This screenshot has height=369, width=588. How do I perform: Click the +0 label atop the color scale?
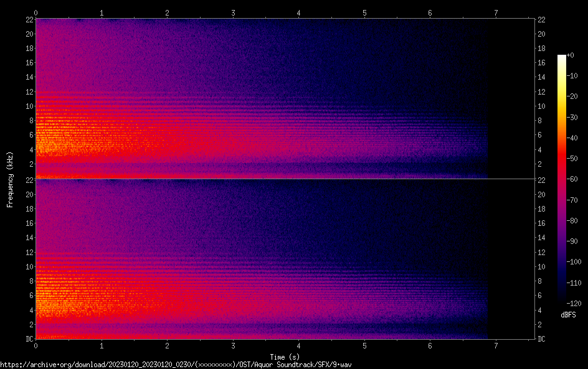click(571, 55)
